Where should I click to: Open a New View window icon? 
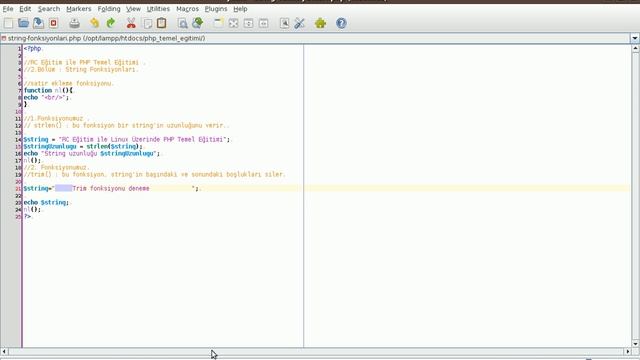218,23
